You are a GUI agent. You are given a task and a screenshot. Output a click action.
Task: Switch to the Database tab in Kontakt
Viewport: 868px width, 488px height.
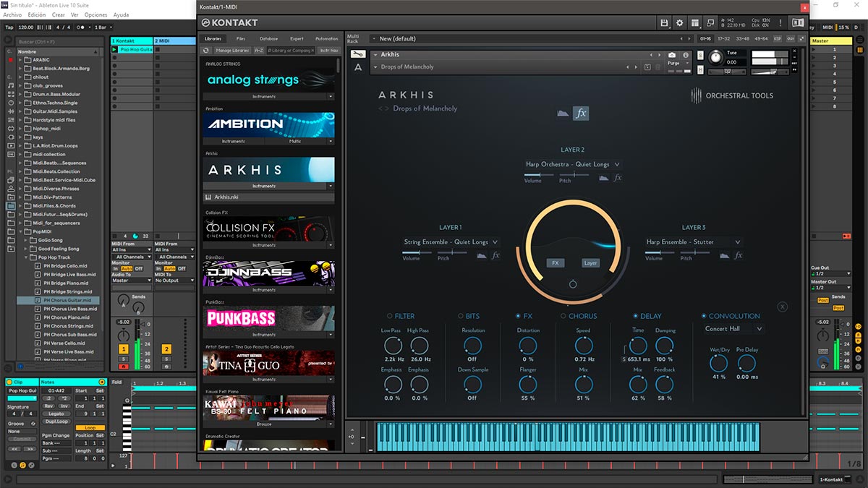268,38
